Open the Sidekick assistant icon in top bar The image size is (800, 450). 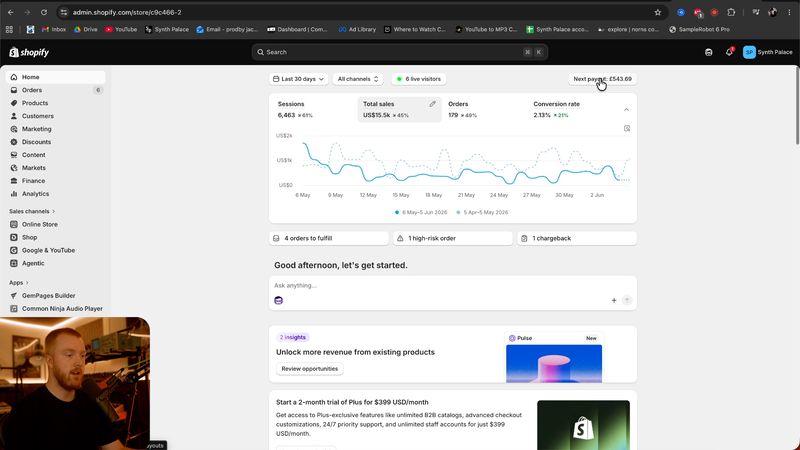(x=709, y=52)
